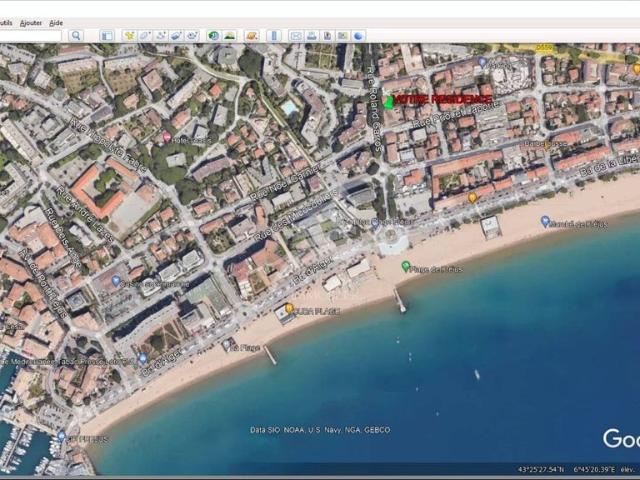
Task: Open the planets switcher icon
Action: tap(252, 36)
